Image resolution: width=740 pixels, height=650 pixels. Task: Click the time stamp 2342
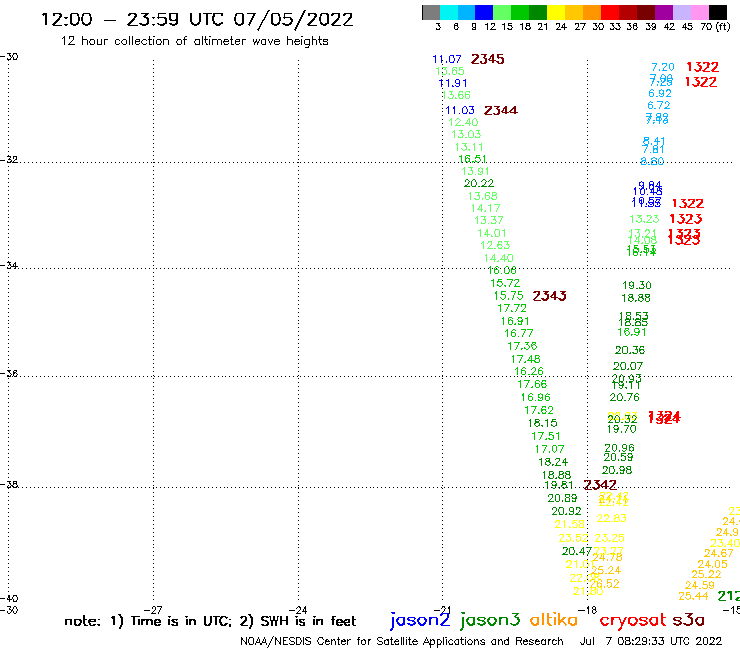tap(600, 485)
